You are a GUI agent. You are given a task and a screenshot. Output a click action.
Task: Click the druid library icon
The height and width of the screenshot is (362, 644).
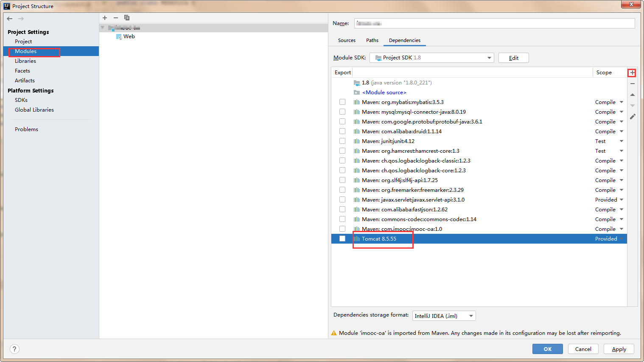click(x=357, y=132)
